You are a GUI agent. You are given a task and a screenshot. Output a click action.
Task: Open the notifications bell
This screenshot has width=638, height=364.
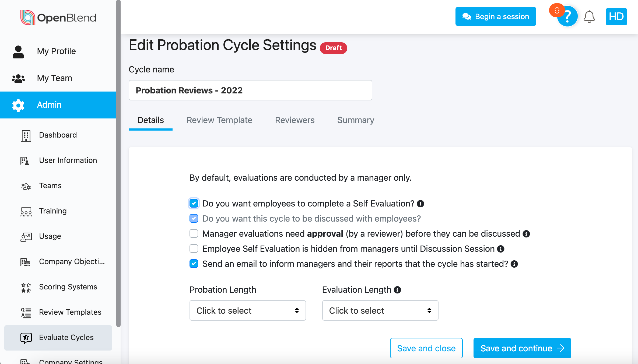(x=589, y=17)
